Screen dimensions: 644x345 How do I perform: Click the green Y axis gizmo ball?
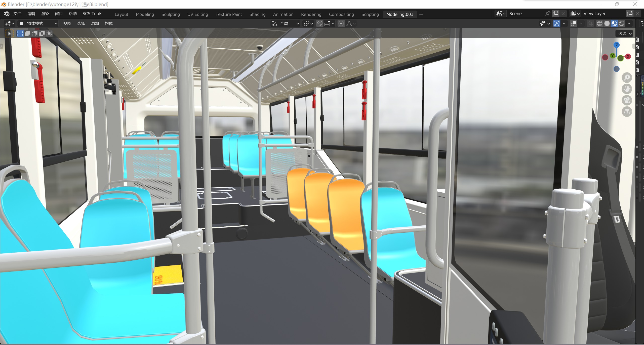613,56
